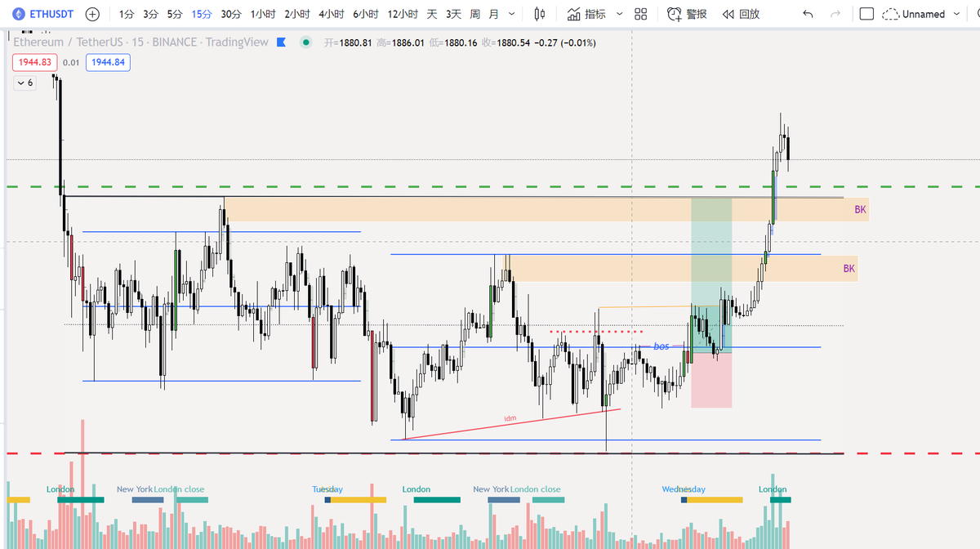The width and height of the screenshot is (980, 549).
Task: Start bar replay with 回放 button
Action: coord(741,14)
